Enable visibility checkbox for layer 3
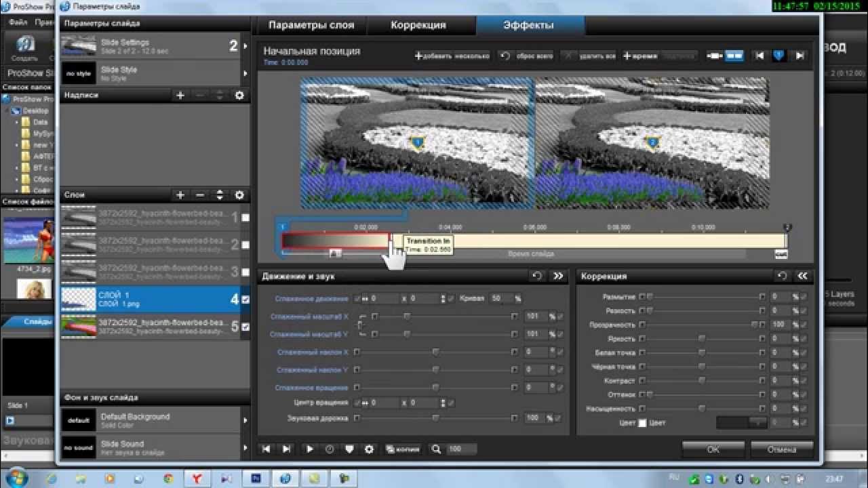The width and height of the screenshot is (868, 488). [x=245, y=272]
